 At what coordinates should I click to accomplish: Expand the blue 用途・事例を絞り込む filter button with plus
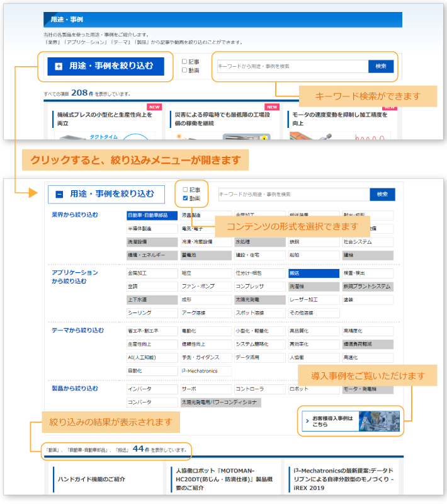pyautogui.click(x=106, y=66)
